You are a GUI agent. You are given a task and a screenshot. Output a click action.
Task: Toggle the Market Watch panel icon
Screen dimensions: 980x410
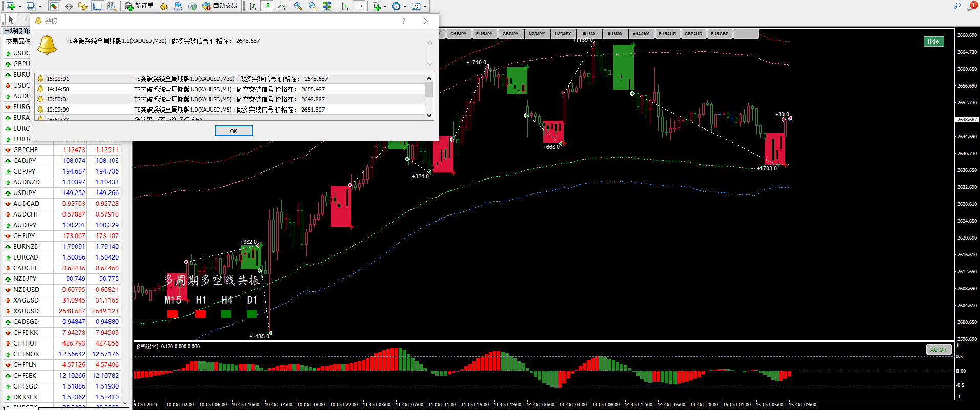pyautogui.click(x=54, y=6)
